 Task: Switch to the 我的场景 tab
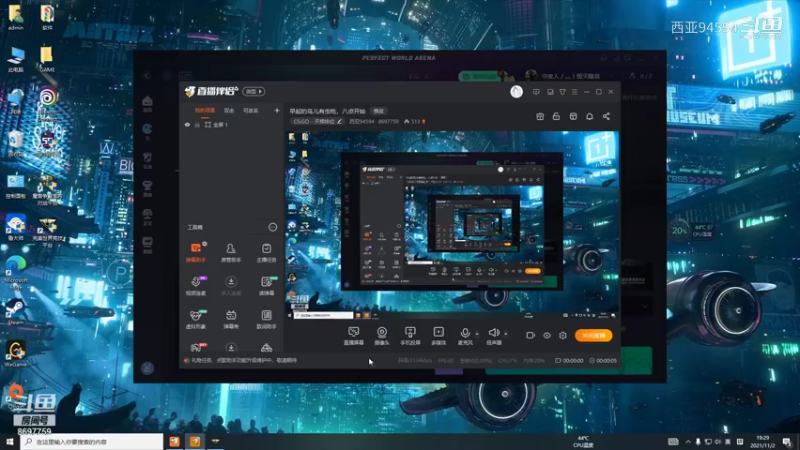coord(205,110)
